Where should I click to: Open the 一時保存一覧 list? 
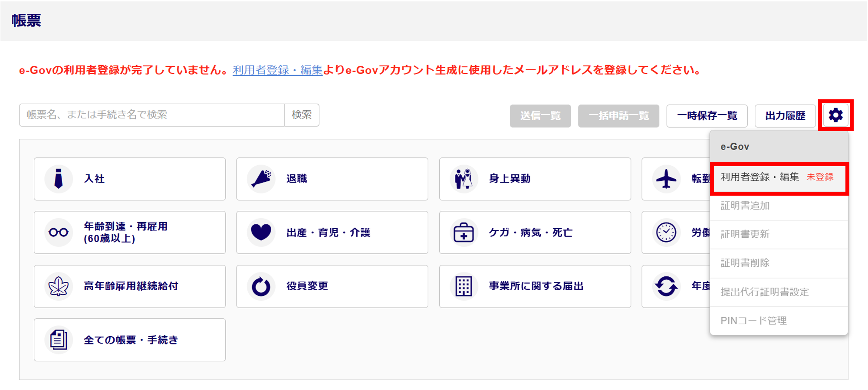click(x=707, y=116)
